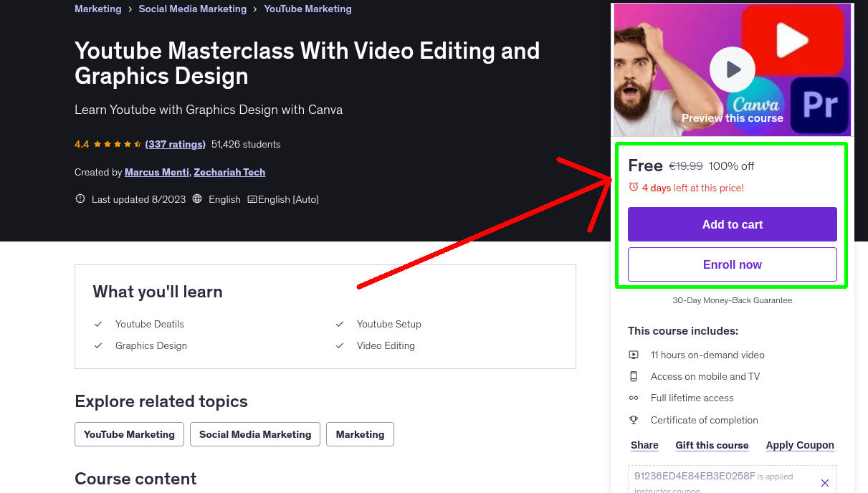Click the infinity lifetime access icon

(634, 398)
